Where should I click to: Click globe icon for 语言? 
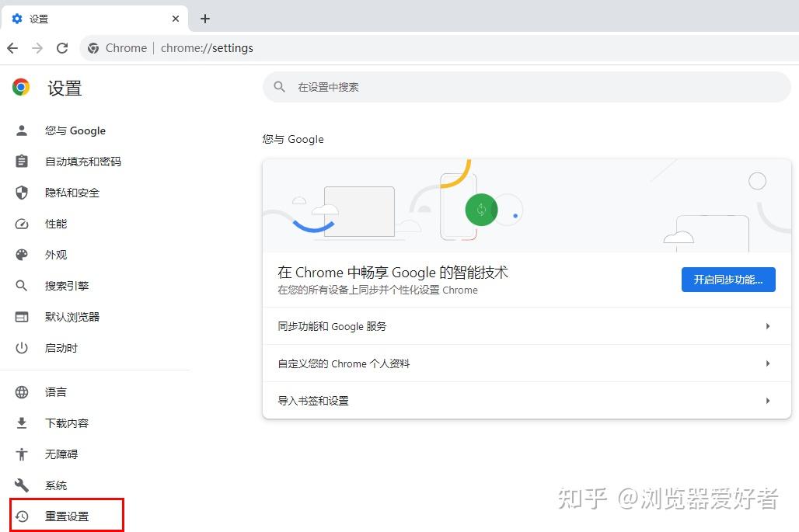tap(22, 392)
